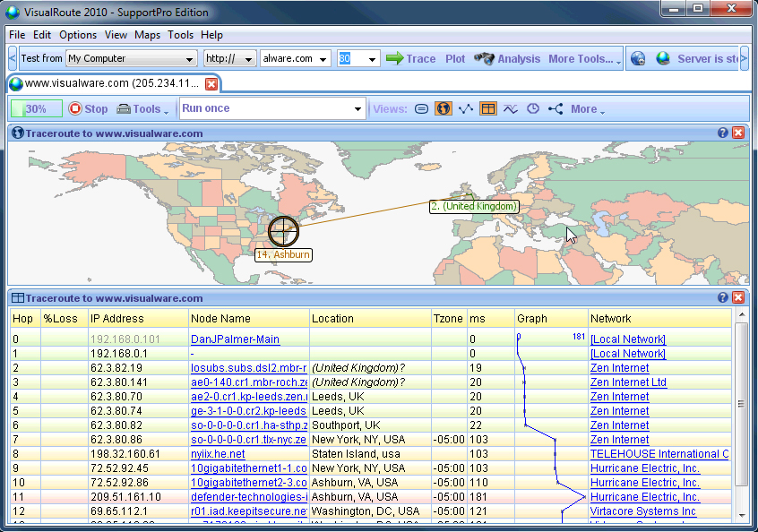The height and width of the screenshot is (532, 758).
Task: Click the Ashburn crosshair marker on map
Action: (x=284, y=231)
